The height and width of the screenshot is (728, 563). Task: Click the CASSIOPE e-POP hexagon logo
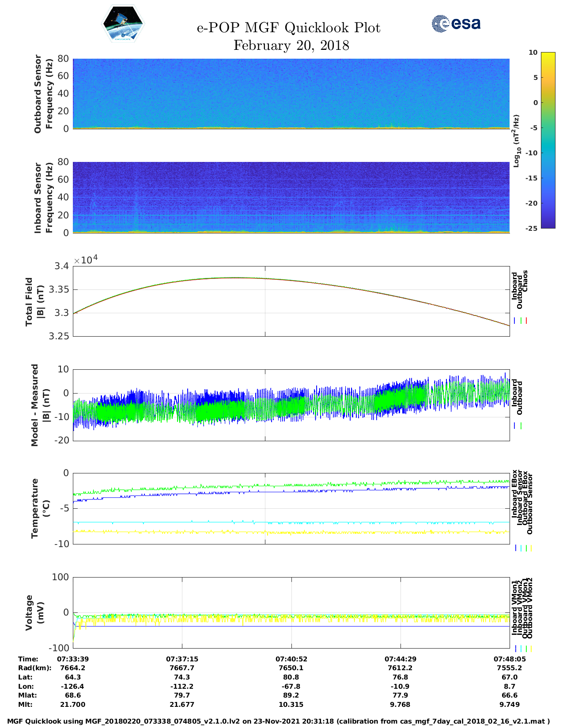pyautogui.click(x=123, y=24)
